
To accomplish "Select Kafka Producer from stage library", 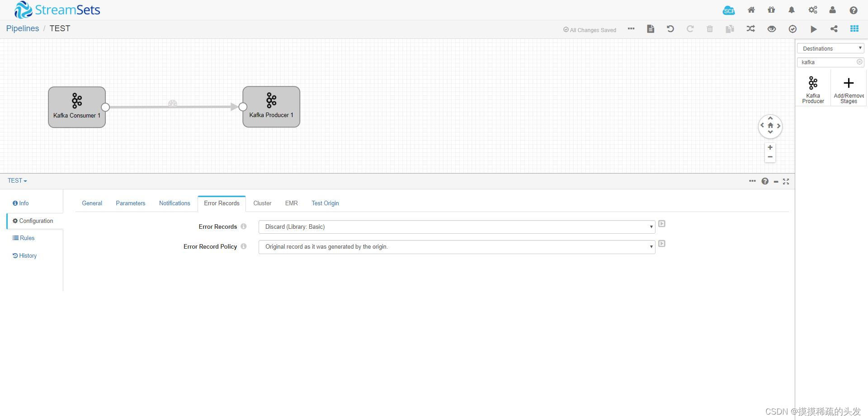I will (813, 87).
